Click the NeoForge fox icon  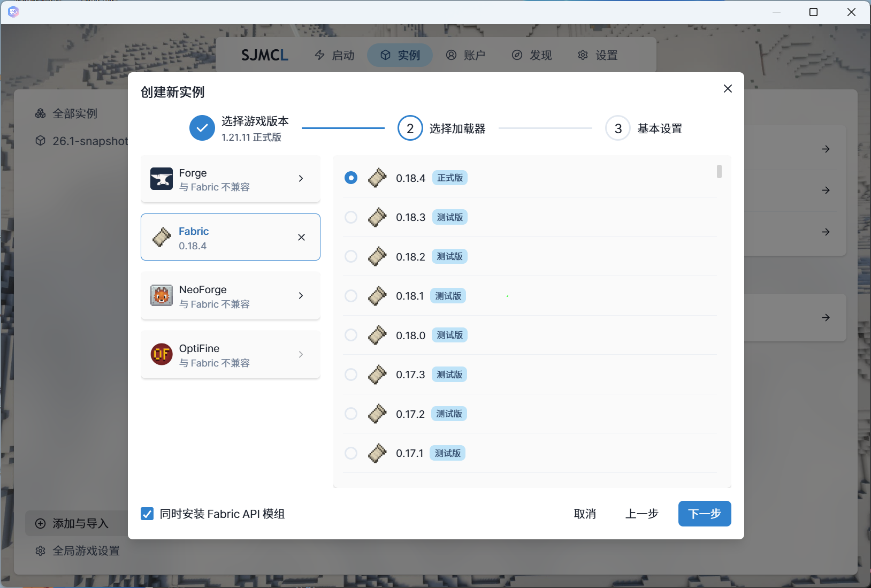click(x=161, y=295)
